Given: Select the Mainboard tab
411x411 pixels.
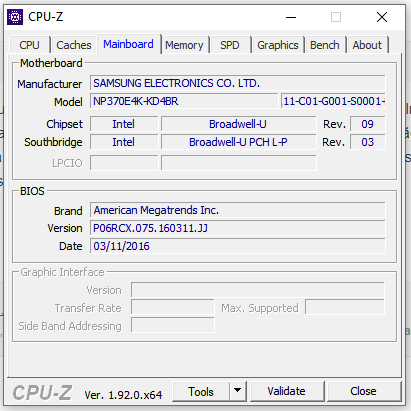Looking at the screenshot, I should [x=128, y=44].
